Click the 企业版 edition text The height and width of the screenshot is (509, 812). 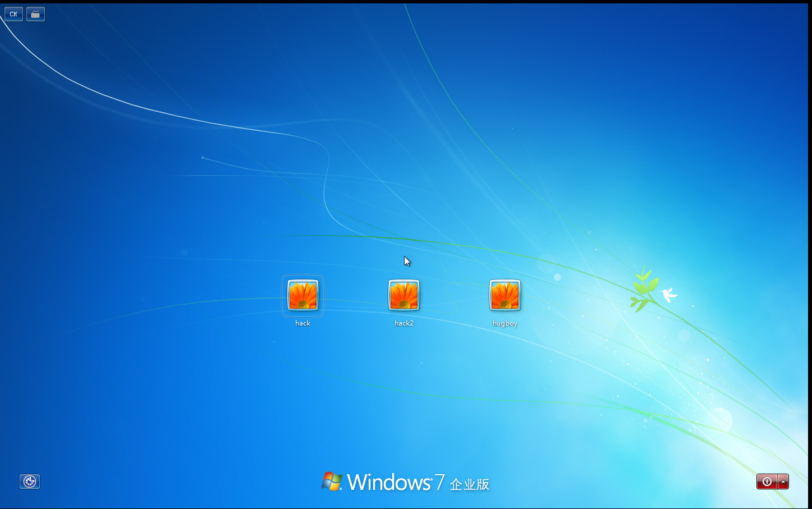[470, 484]
